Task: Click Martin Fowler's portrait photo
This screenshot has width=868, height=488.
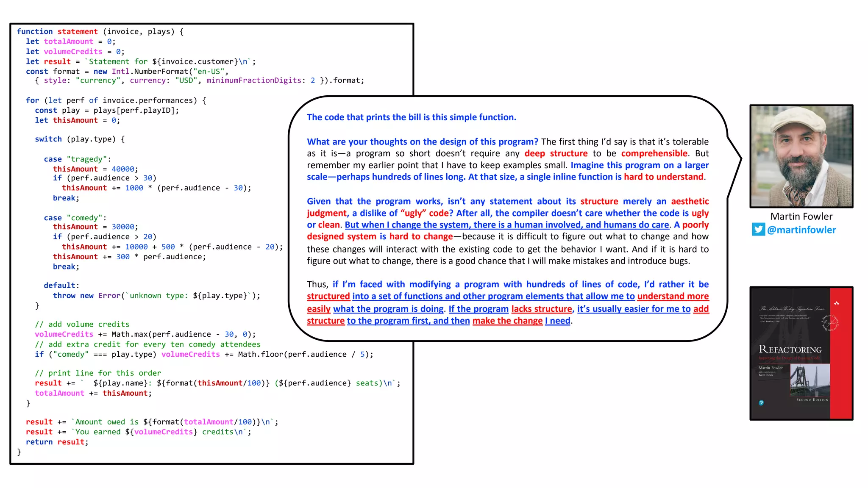Action: [801, 156]
